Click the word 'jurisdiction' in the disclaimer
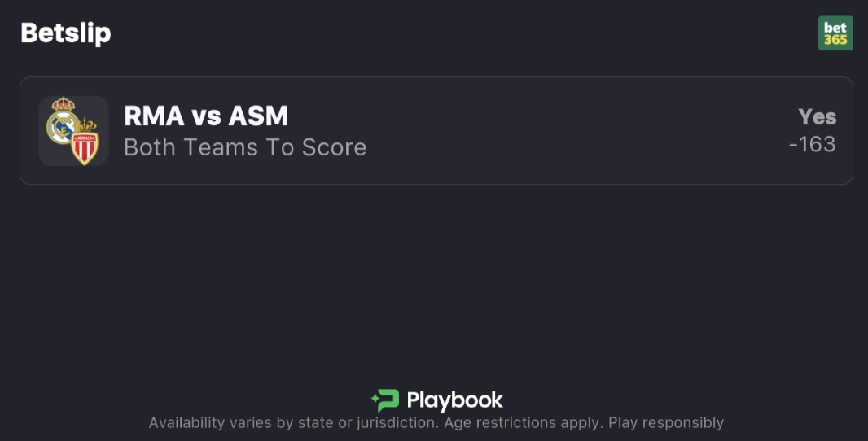Screen dimensions: 868x441 click(x=398, y=422)
